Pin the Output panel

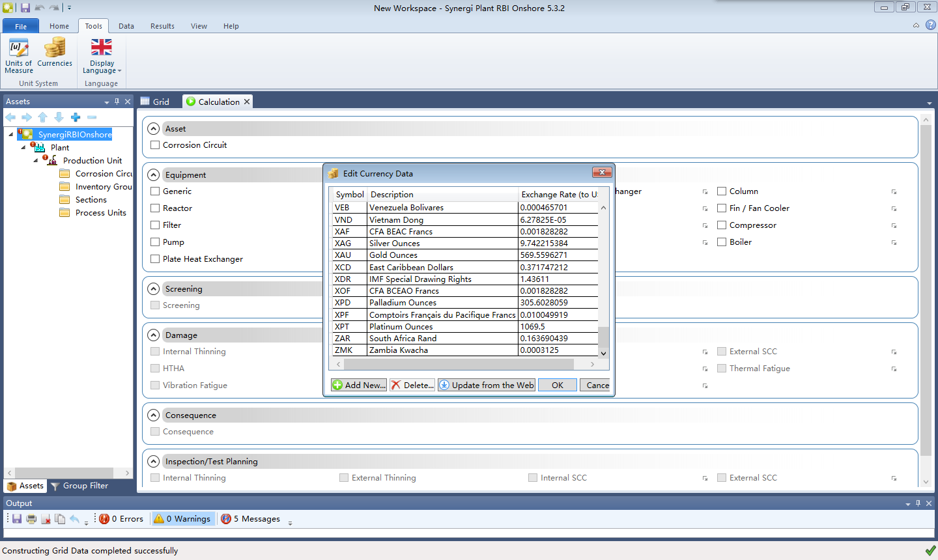[x=918, y=503]
